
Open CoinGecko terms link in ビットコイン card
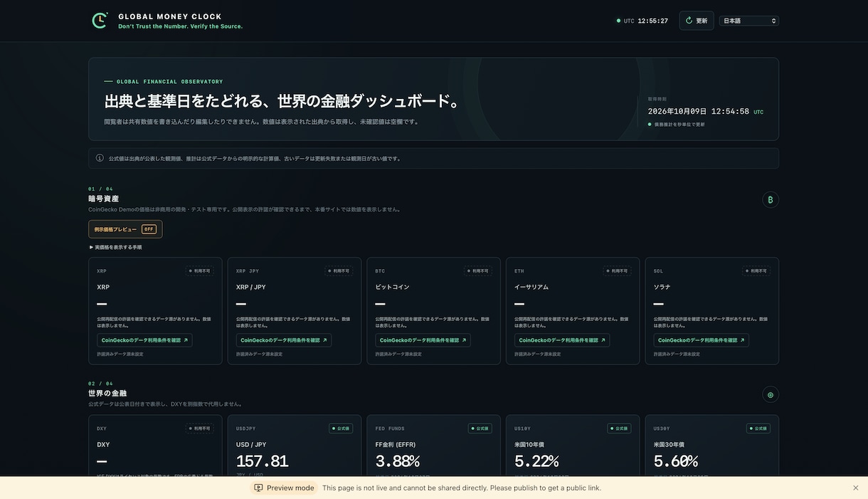[423, 340]
